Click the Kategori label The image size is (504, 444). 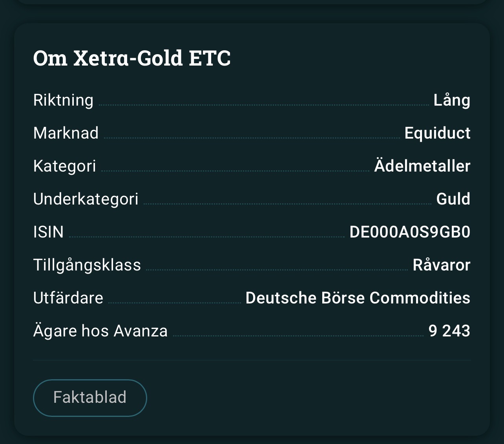[x=65, y=166]
